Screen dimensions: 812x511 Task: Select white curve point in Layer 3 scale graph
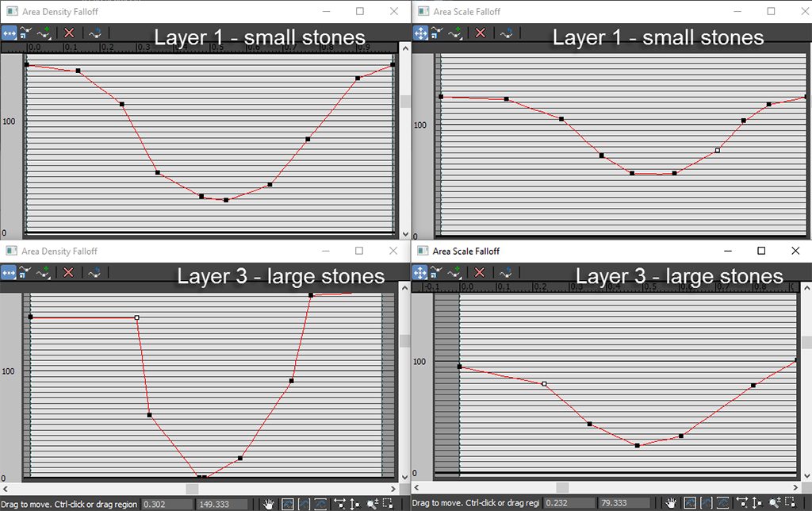[544, 384]
